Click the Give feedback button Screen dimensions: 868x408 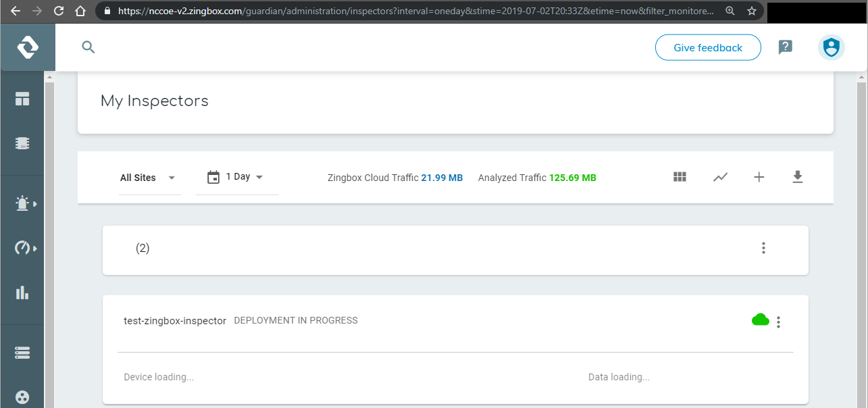(x=707, y=47)
